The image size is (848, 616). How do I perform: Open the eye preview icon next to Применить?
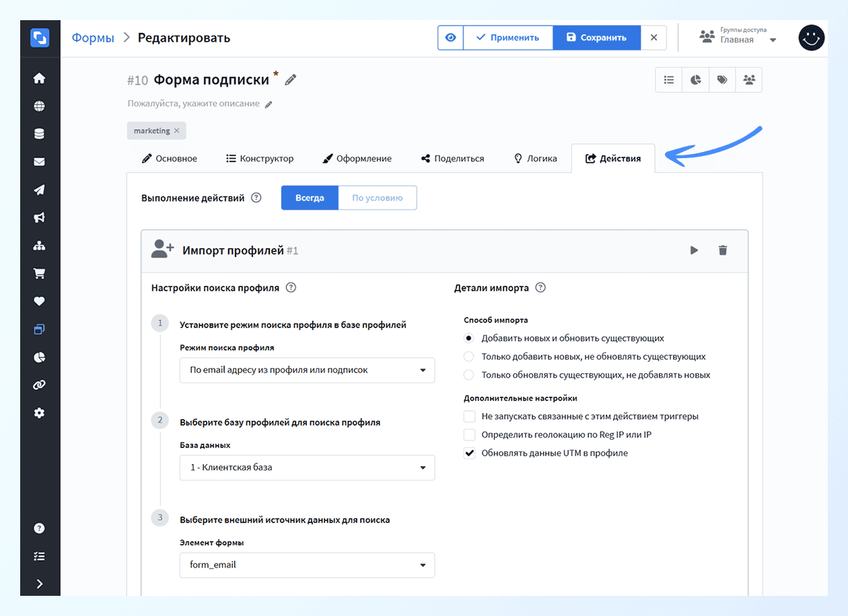pos(450,38)
